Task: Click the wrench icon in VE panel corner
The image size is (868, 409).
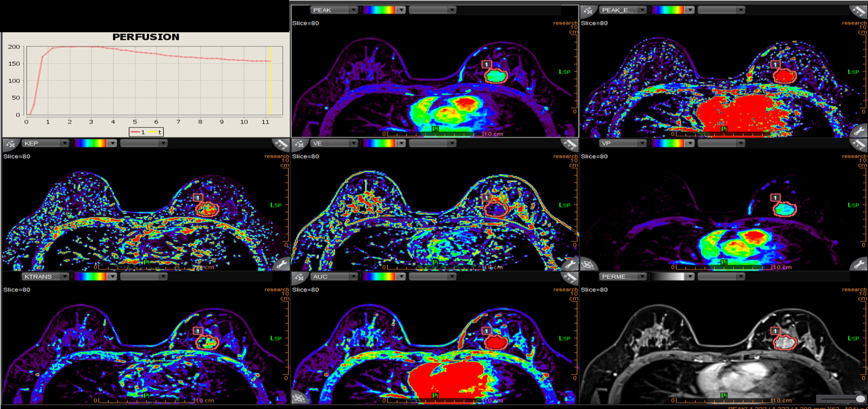Action: pyautogui.click(x=570, y=264)
